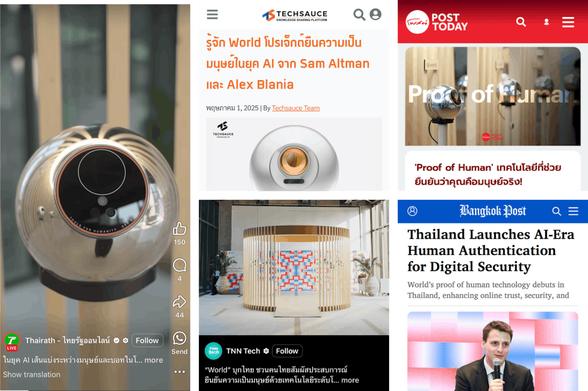Like the Thairath video with thumbs up
This screenshot has height=391, width=588.
(179, 229)
